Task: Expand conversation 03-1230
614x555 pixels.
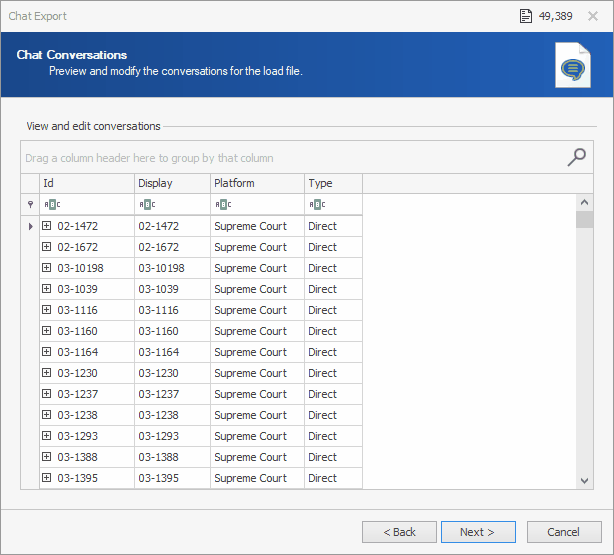Action: pos(47,372)
